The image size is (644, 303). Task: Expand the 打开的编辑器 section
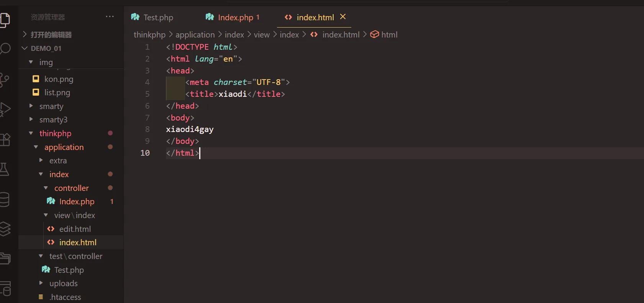tap(51, 35)
